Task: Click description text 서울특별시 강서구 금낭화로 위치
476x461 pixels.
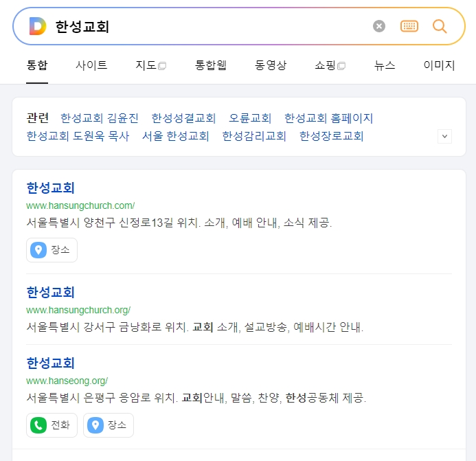Action: click(x=108, y=328)
